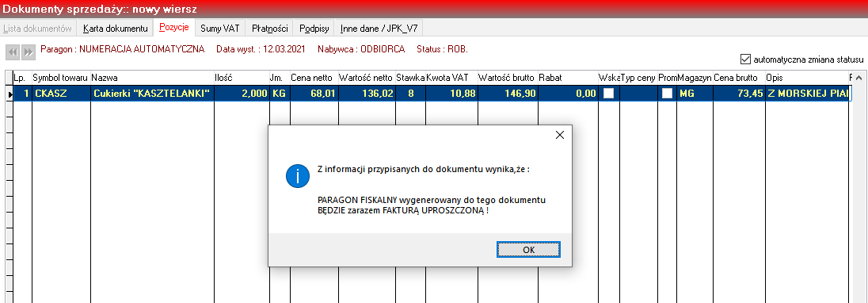Open the Karta dokumentu tab
Viewport: 868px width, 303px height.
click(x=115, y=28)
